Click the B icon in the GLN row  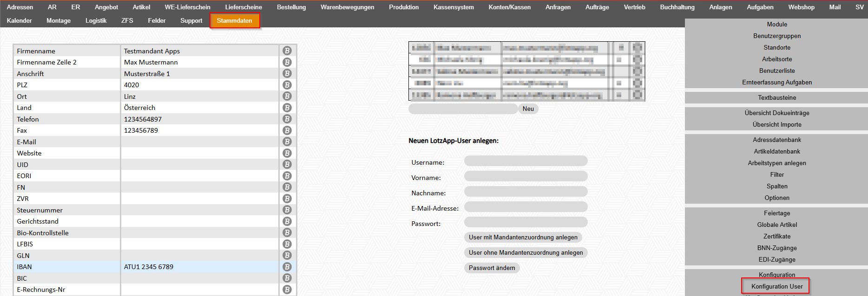[x=287, y=255]
